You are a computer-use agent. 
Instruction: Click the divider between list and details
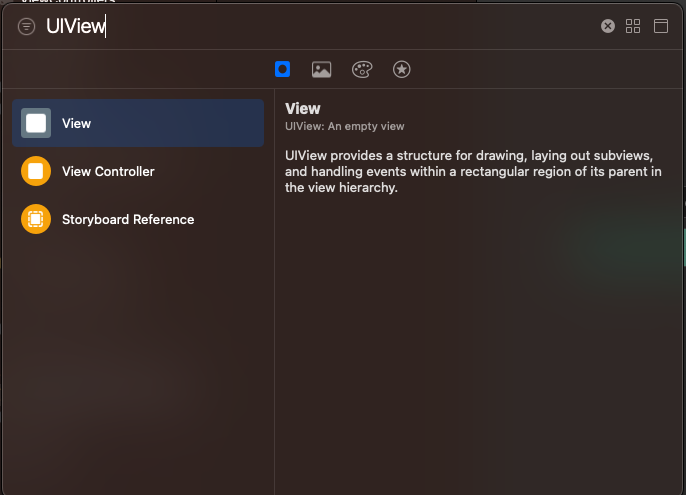click(274, 300)
